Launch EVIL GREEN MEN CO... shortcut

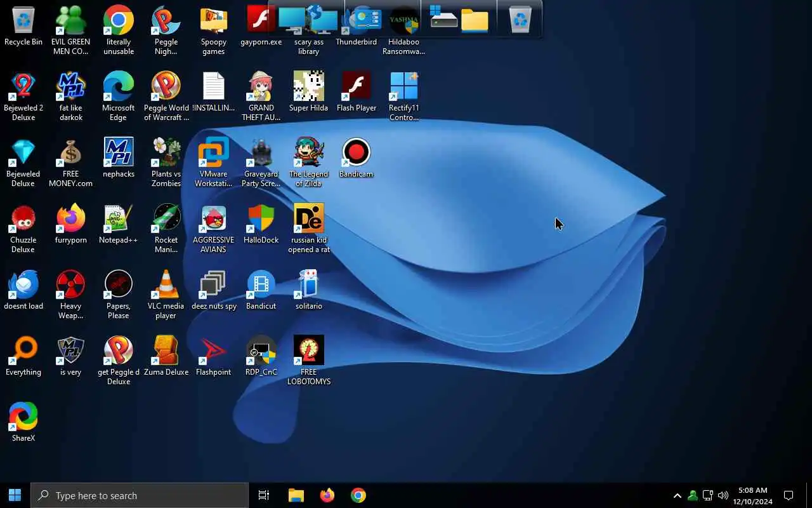coord(70,30)
